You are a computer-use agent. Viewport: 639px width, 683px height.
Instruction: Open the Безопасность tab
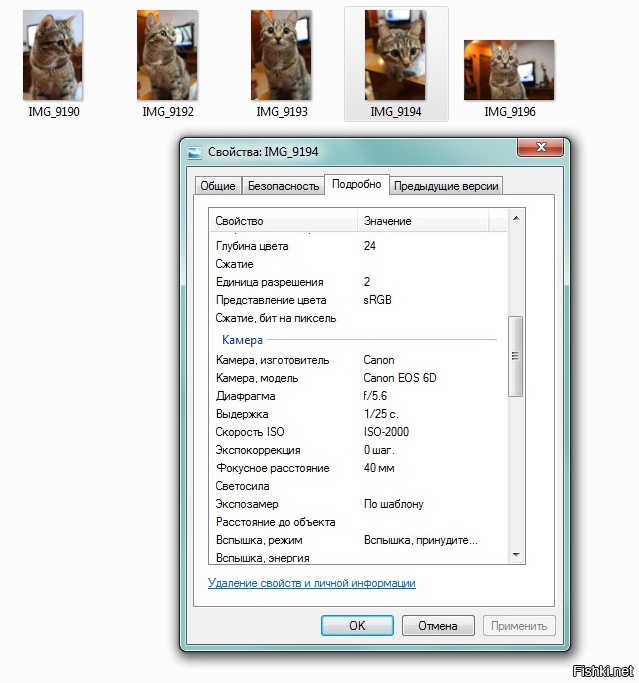[x=283, y=186]
